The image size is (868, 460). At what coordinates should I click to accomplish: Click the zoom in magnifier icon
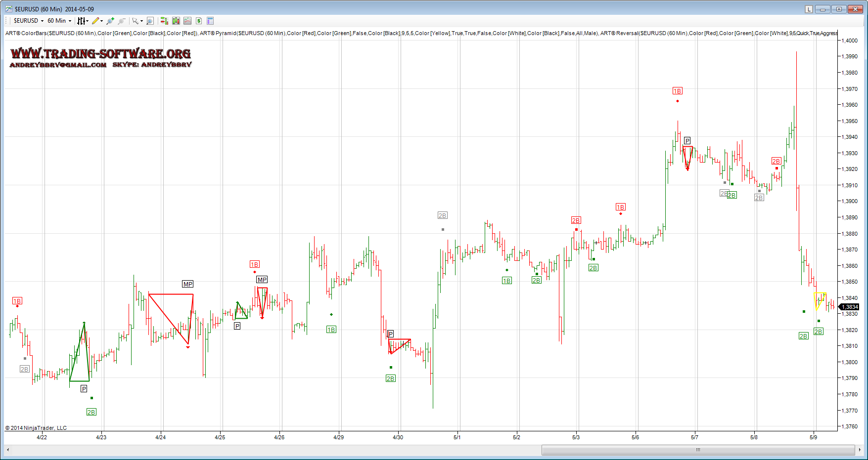coord(110,21)
